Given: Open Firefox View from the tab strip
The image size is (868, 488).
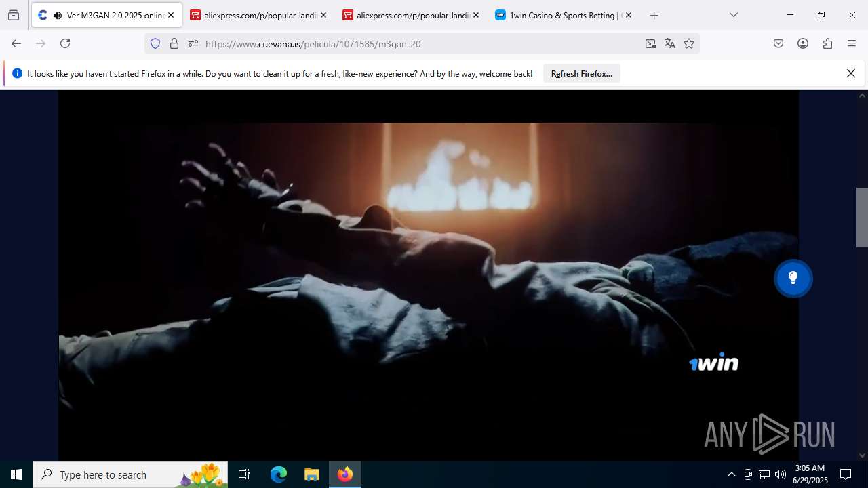Looking at the screenshot, I should pyautogui.click(x=14, y=15).
